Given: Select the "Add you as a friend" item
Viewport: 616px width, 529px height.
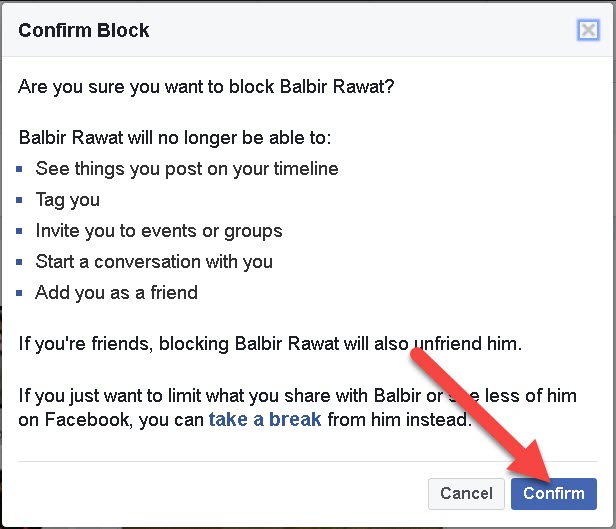Looking at the screenshot, I should [116, 293].
